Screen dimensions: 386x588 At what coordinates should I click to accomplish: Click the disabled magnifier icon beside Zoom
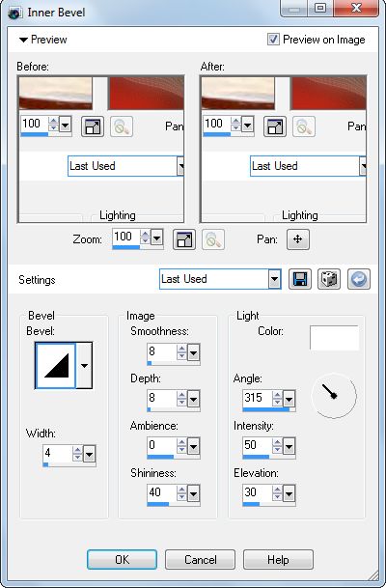[x=213, y=239]
